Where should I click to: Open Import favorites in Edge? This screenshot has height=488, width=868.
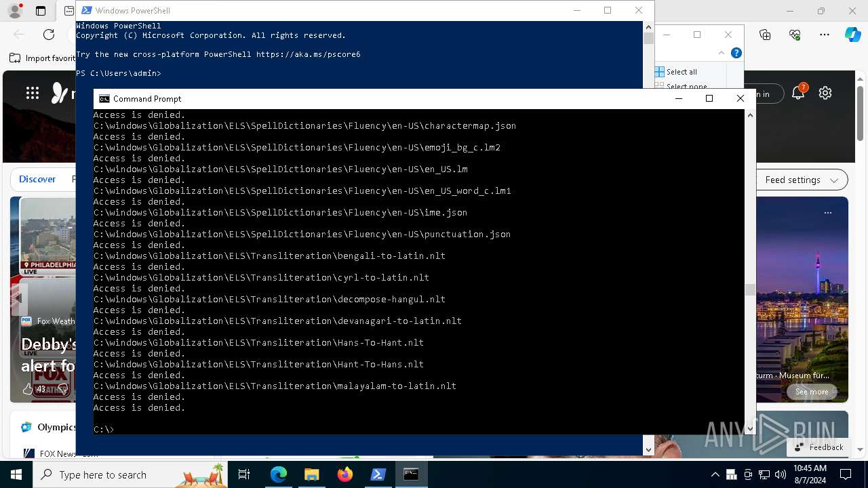tap(42, 58)
